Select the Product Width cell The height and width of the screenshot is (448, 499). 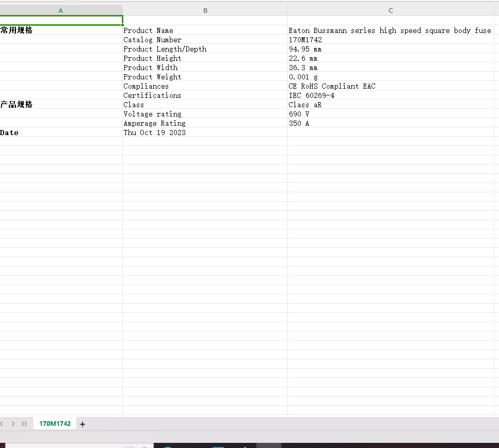pos(205,67)
